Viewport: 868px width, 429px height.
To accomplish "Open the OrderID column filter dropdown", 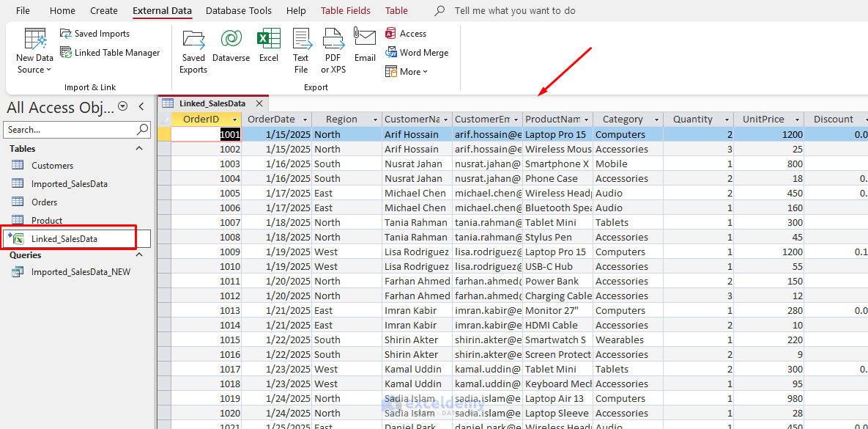I will (x=235, y=119).
